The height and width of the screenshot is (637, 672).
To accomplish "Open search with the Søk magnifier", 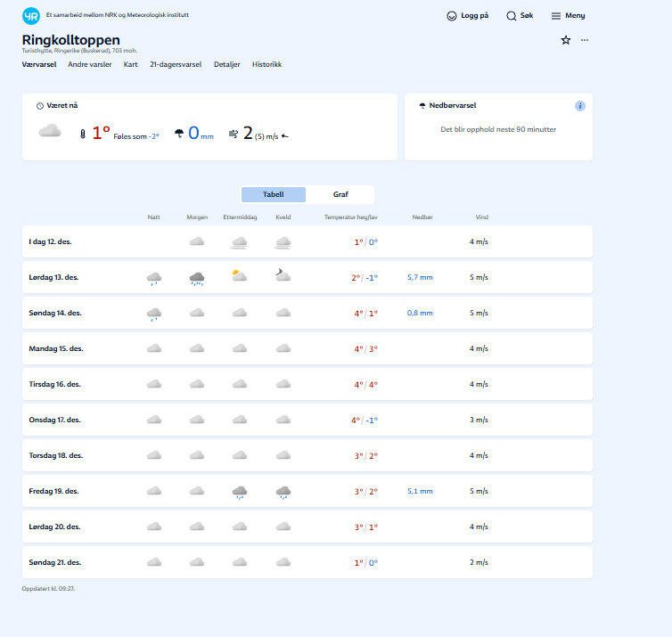I will [x=512, y=16].
